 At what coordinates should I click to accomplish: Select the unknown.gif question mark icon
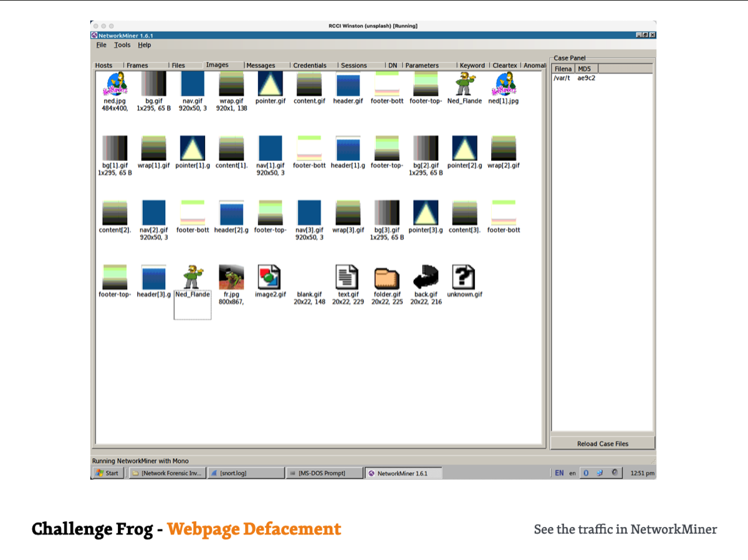coord(464,277)
